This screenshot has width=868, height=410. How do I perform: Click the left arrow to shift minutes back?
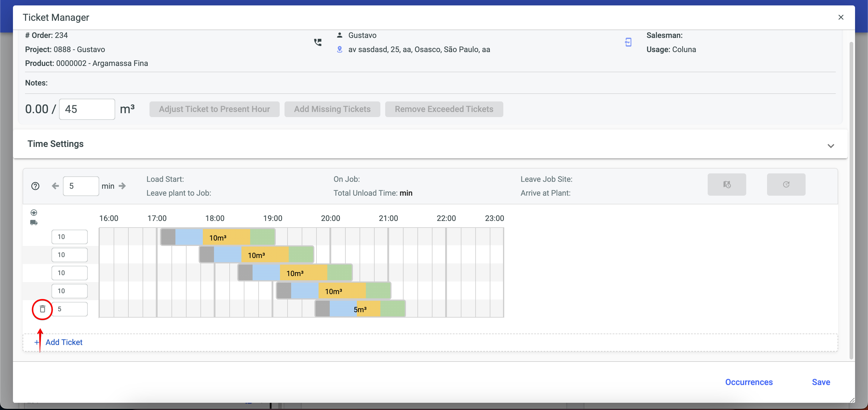click(55, 186)
